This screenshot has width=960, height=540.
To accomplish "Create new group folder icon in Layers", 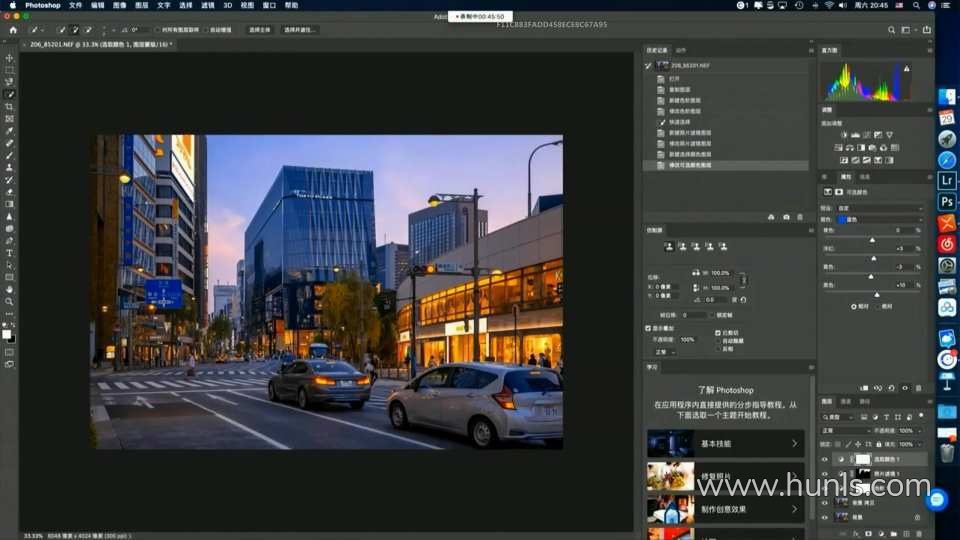I will [893, 534].
